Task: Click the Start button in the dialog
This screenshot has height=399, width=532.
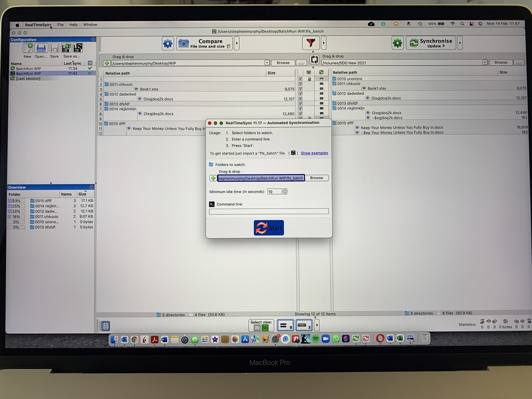Action: [x=269, y=228]
